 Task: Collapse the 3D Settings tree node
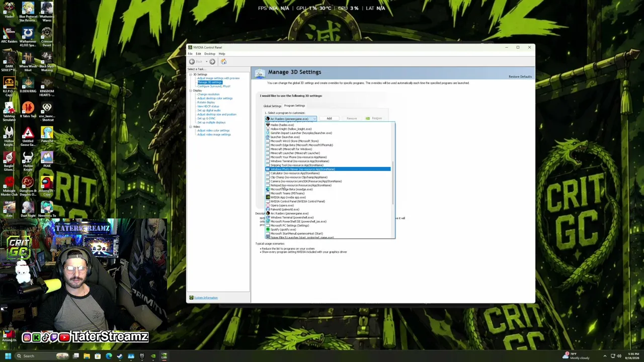tap(191, 74)
